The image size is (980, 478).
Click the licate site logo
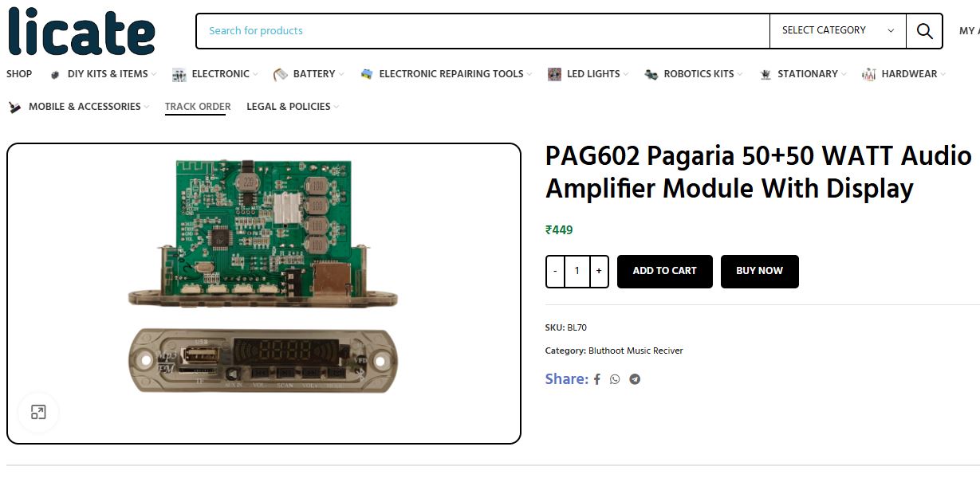tap(81, 32)
